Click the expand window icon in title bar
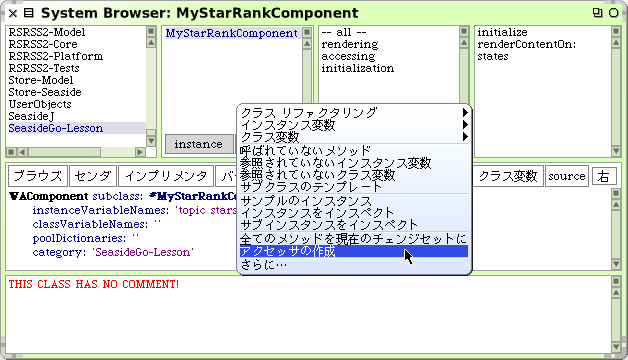The width and height of the screenshot is (628, 360). [597, 13]
